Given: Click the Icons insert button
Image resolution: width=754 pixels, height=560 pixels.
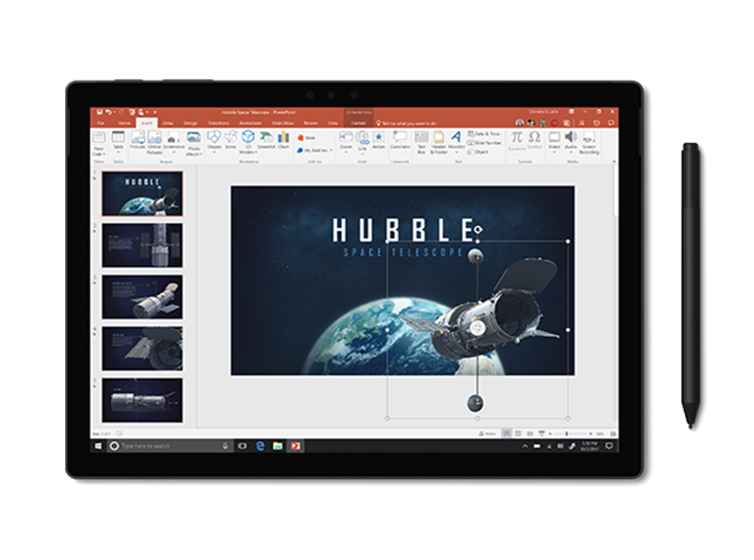Looking at the screenshot, I should pyautogui.click(x=231, y=139).
